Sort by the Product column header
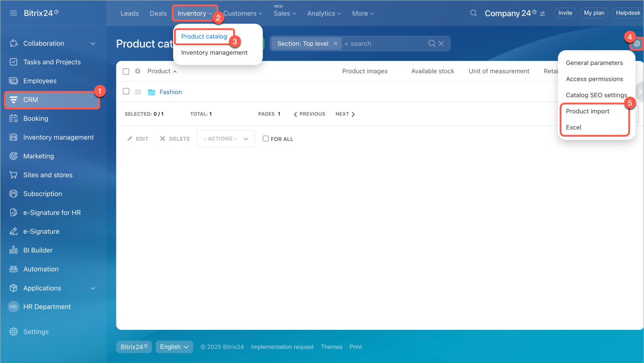This screenshot has height=363, width=644. tap(162, 71)
